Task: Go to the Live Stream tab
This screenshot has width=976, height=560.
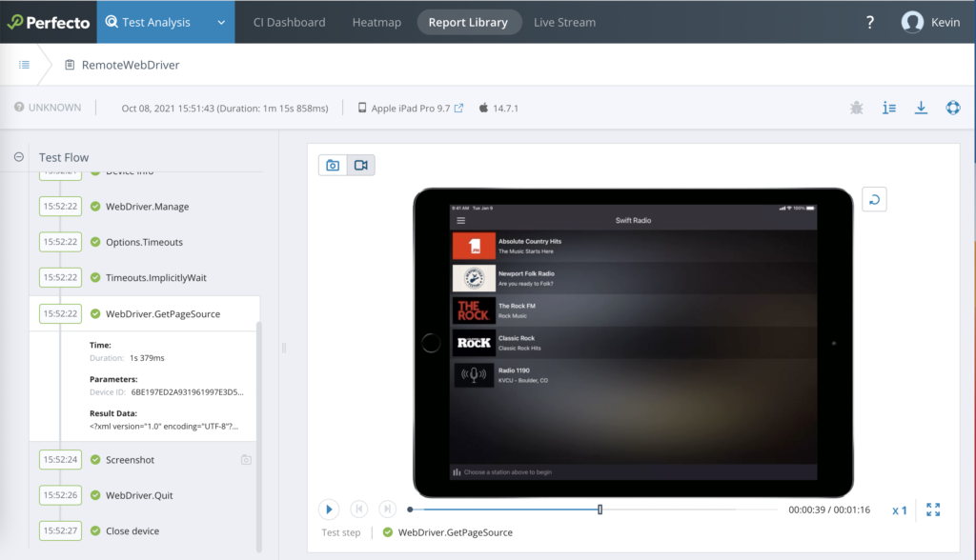Action: tap(564, 23)
